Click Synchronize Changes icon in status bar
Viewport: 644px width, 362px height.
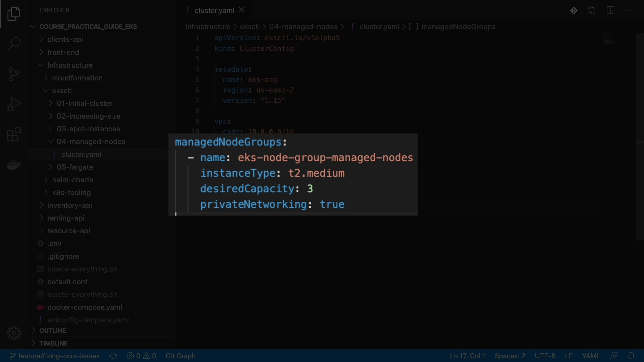click(113, 356)
